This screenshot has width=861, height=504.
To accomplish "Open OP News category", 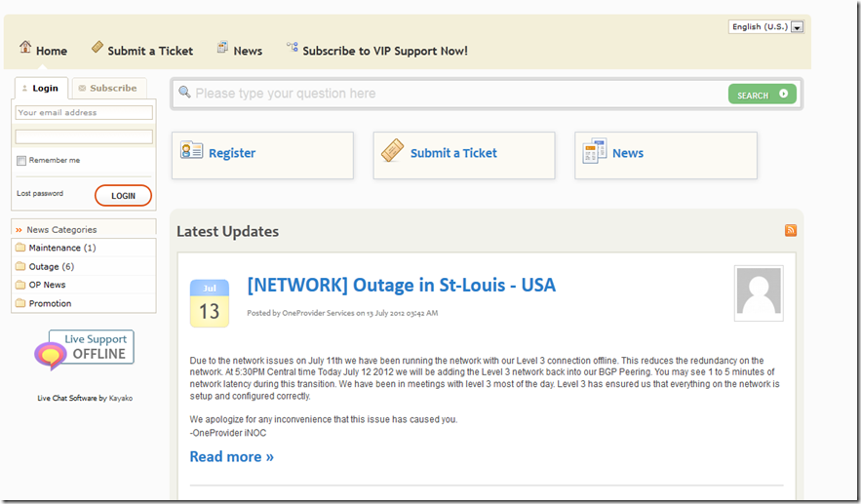I will coord(47,285).
